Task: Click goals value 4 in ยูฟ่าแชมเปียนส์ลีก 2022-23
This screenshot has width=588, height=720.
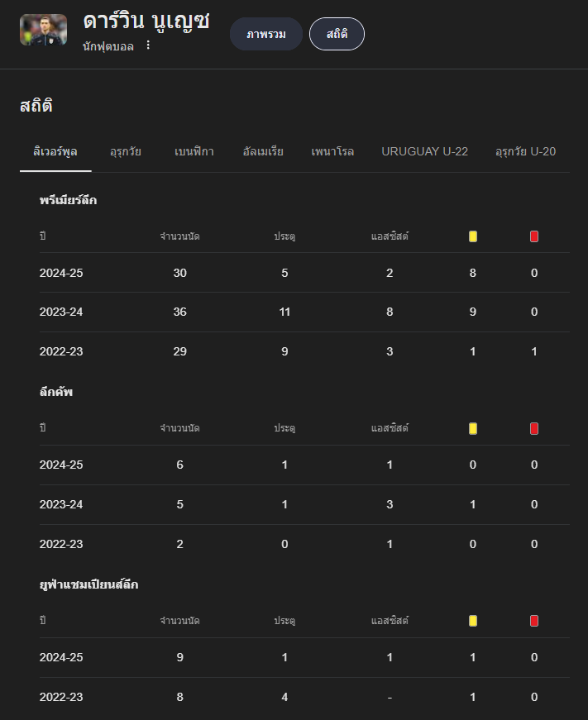Action: click(284, 697)
